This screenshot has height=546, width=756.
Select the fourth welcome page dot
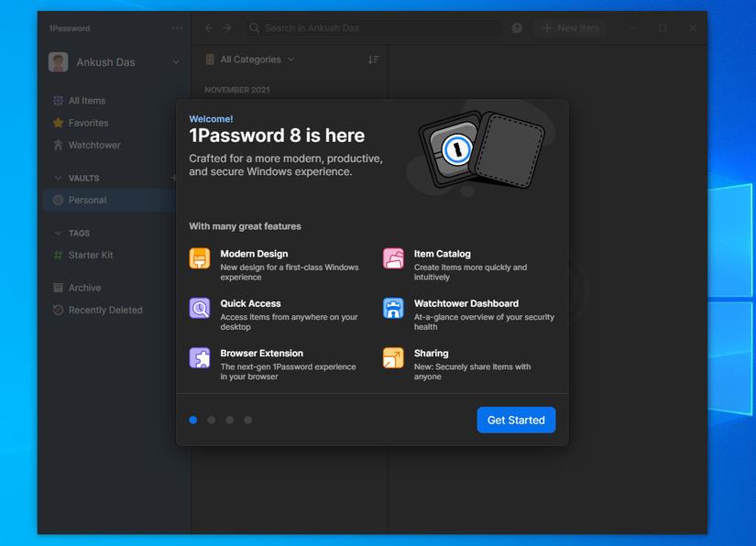[247, 420]
